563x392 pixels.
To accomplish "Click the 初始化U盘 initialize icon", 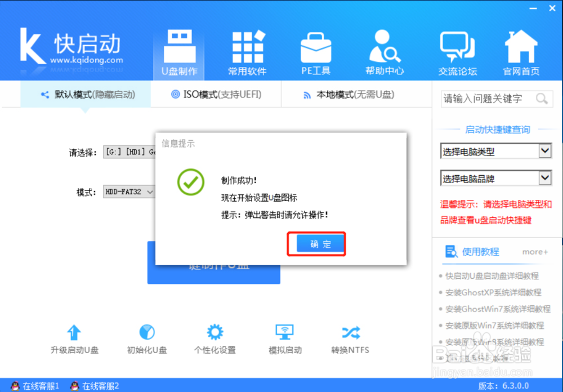I will 146,338.
